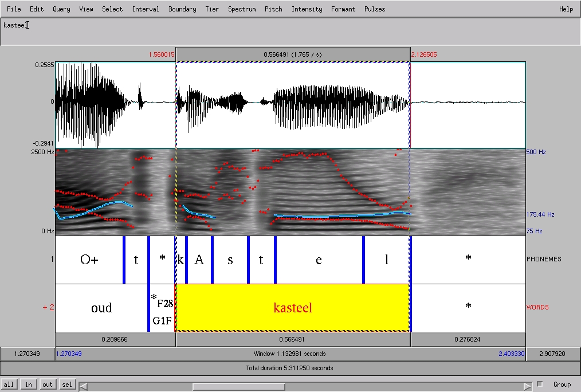Click the 'sel' zoom button
This screenshot has width=581, height=392.
[x=67, y=384]
